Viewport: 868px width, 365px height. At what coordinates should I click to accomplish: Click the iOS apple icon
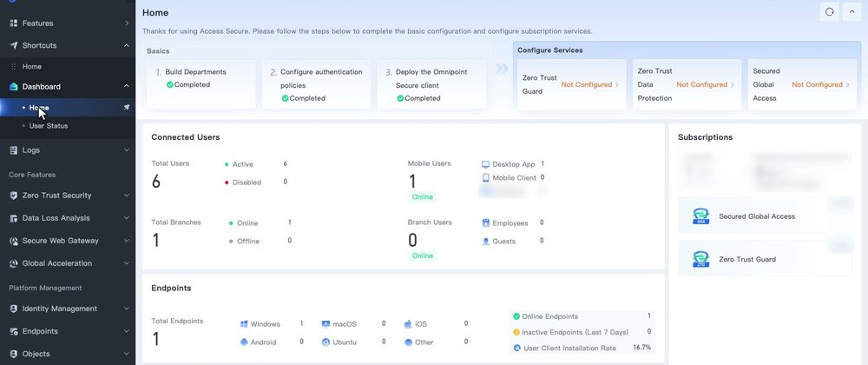[408, 324]
